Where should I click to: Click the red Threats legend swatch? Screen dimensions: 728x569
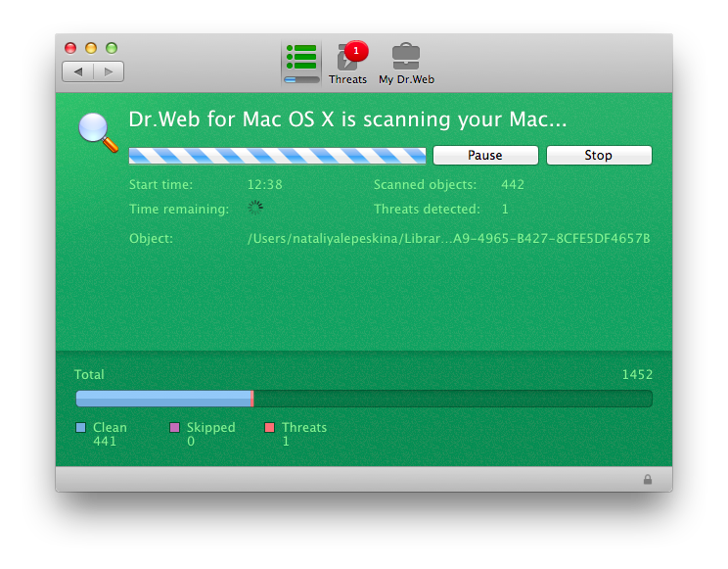pos(269,427)
